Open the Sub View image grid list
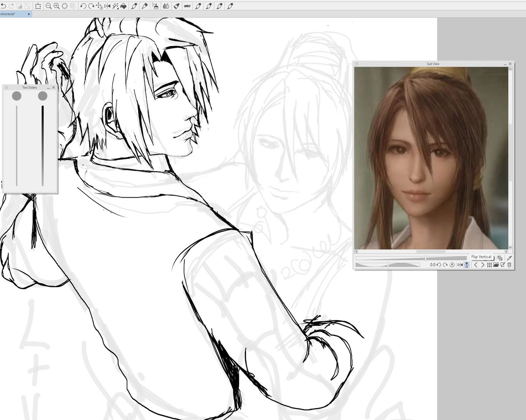The height and width of the screenshot is (420, 526). tap(490, 265)
